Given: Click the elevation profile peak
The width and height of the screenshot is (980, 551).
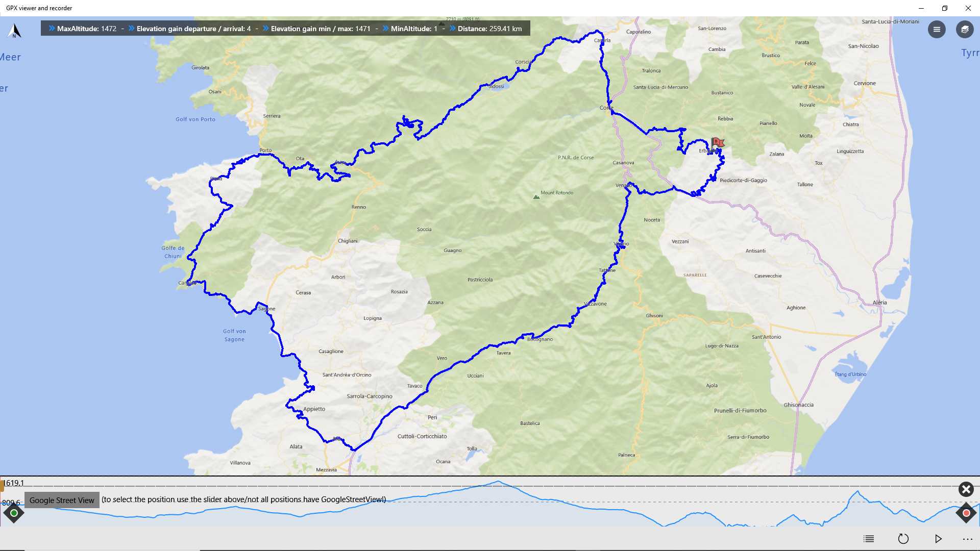Looking at the screenshot, I should [x=498, y=482].
